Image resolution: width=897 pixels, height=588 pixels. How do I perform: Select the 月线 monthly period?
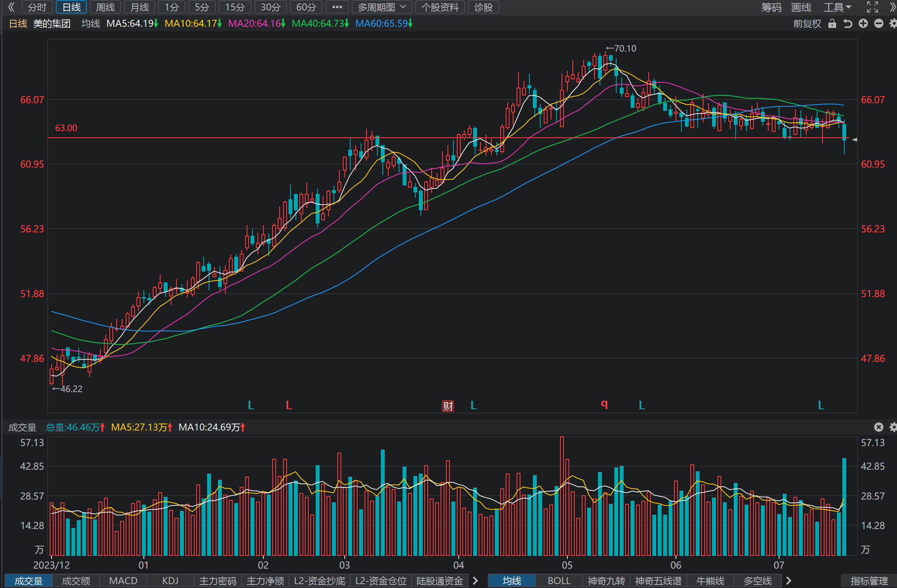(x=140, y=7)
